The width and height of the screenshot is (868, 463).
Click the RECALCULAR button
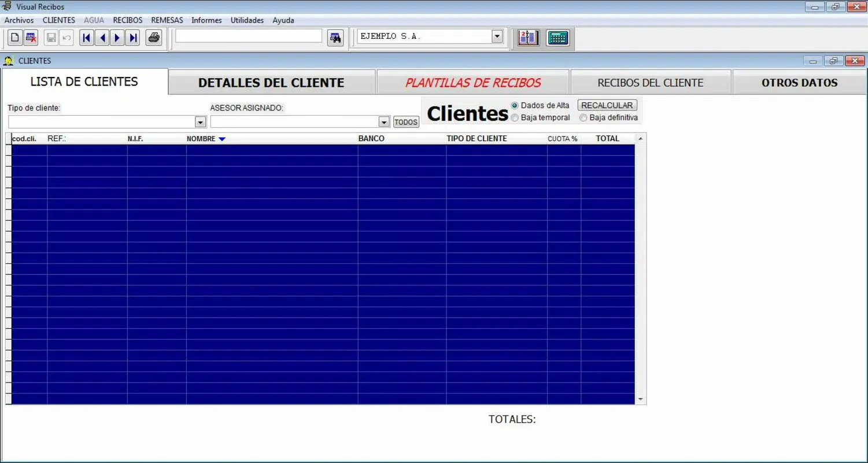click(x=607, y=105)
